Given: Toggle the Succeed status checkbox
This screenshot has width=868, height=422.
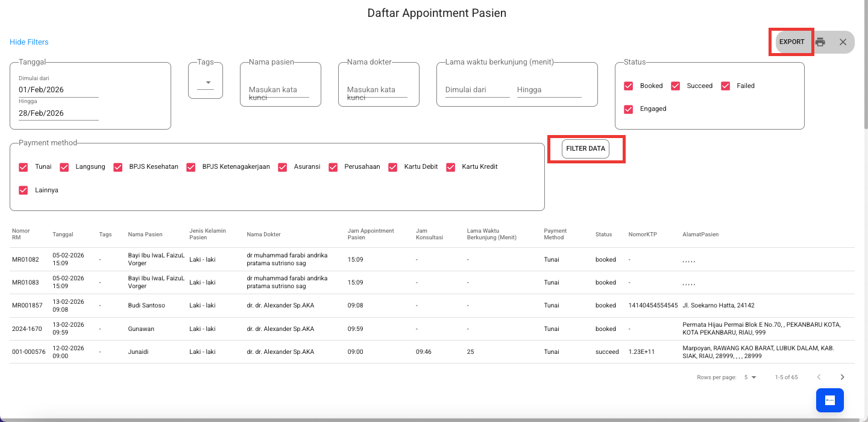Looking at the screenshot, I should click(676, 86).
